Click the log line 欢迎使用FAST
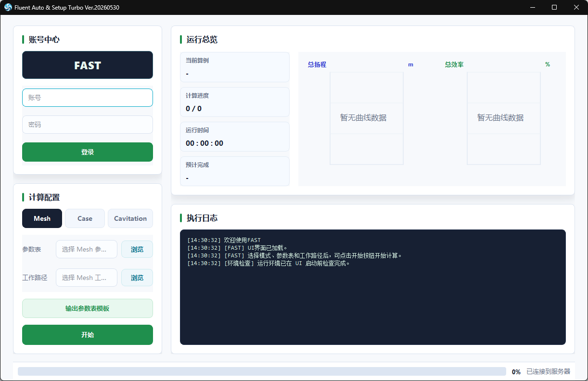This screenshot has width=588, height=381. [x=224, y=240]
